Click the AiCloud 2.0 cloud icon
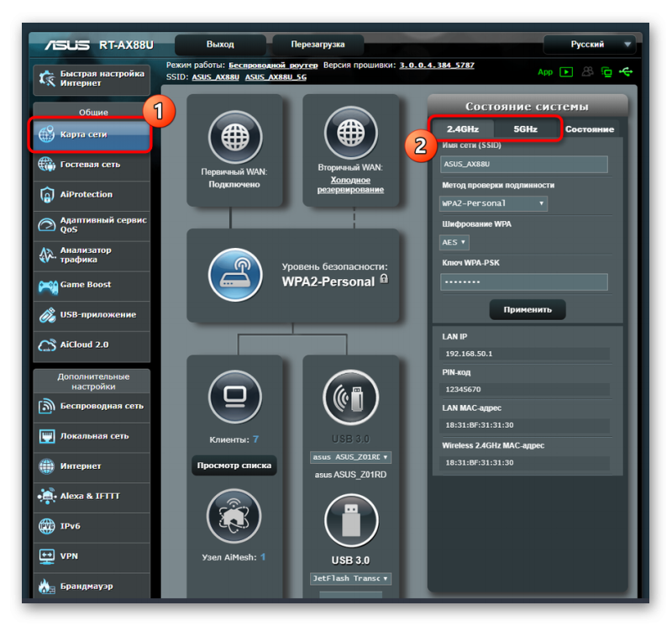The height and width of the screenshot is (626, 672). (47, 345)
